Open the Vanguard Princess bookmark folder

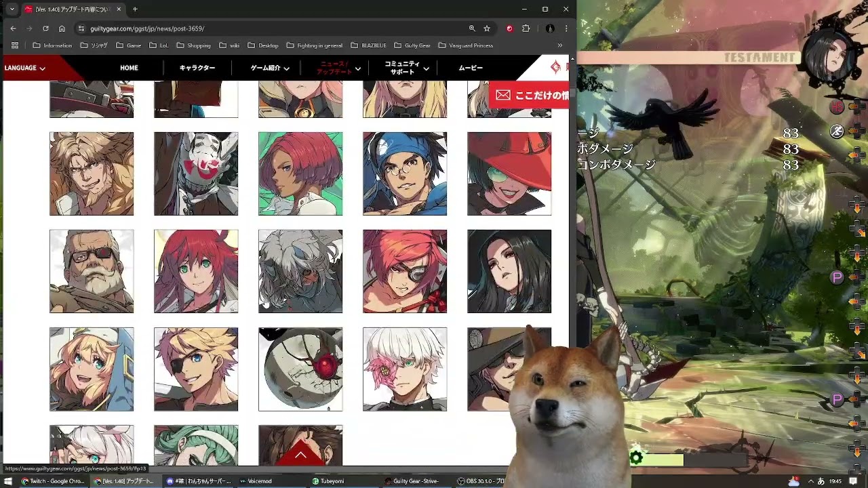point(466,45)
